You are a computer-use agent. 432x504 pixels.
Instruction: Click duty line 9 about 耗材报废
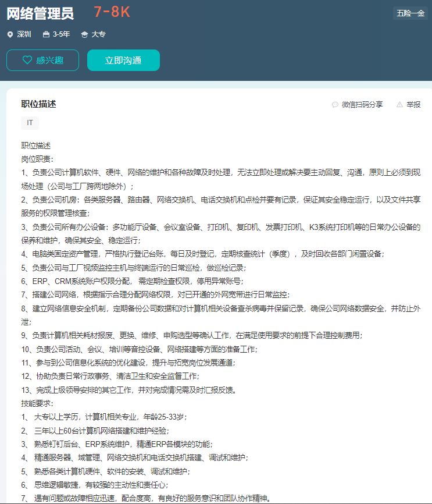[192, 336]
